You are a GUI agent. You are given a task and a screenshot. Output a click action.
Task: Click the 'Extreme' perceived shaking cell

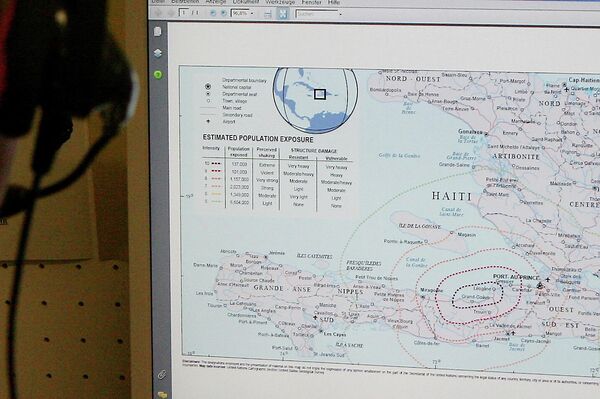point(267,165)
